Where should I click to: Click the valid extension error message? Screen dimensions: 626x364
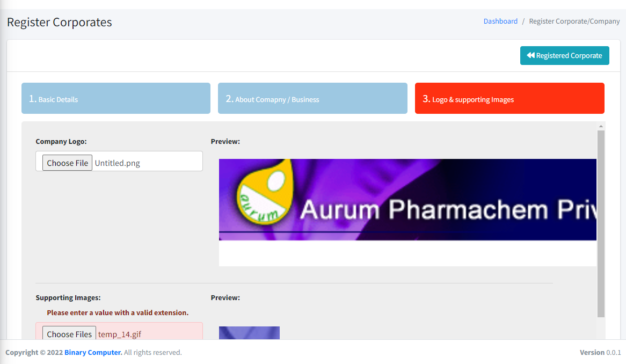(118, 312)
